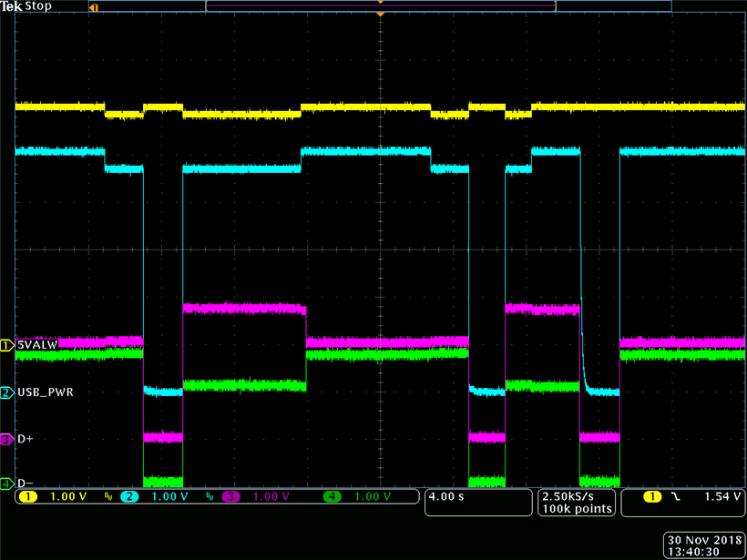Click the channel 1 5VALW ground marker
This screenshot has height=560, width=747.
7,345
